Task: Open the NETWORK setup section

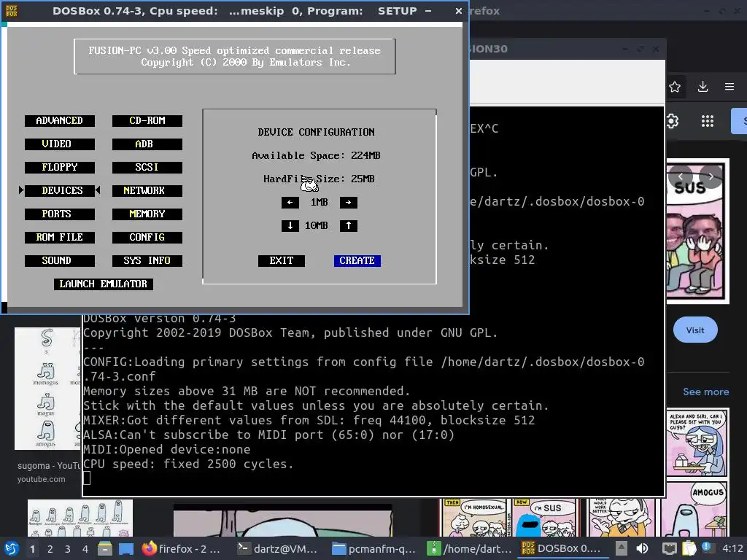Action: [x=147, y=190]
